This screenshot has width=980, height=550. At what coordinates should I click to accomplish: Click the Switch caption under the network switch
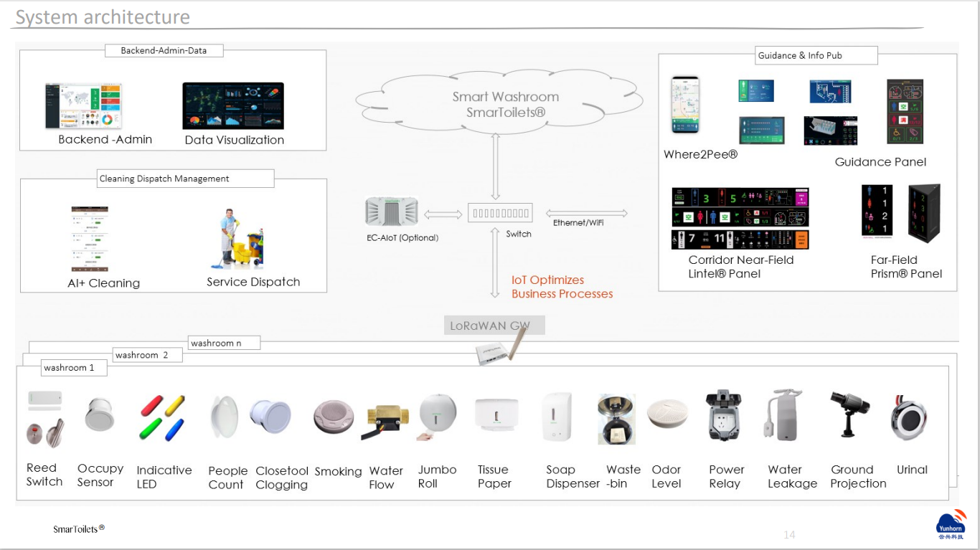(x=519, y=234)
